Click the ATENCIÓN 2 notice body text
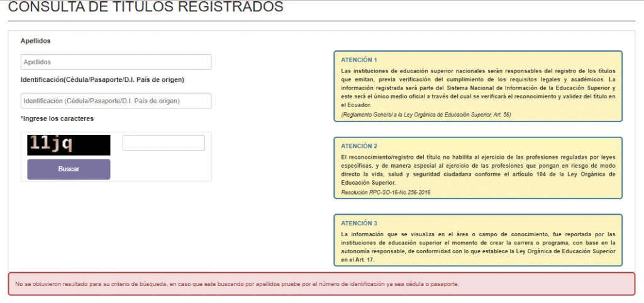The height and width of the screenshot is (303, 644). [x=477, y=169]
